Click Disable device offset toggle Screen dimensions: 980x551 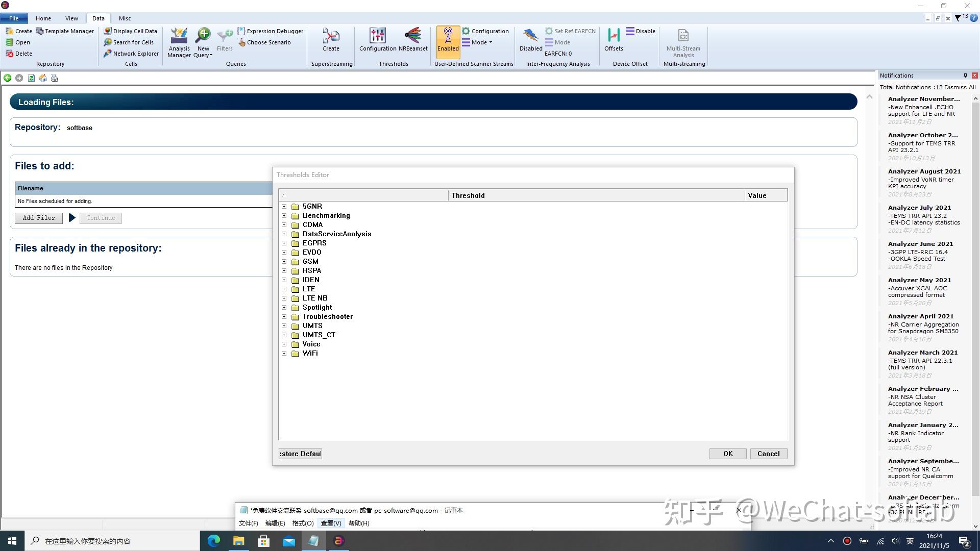641,31
